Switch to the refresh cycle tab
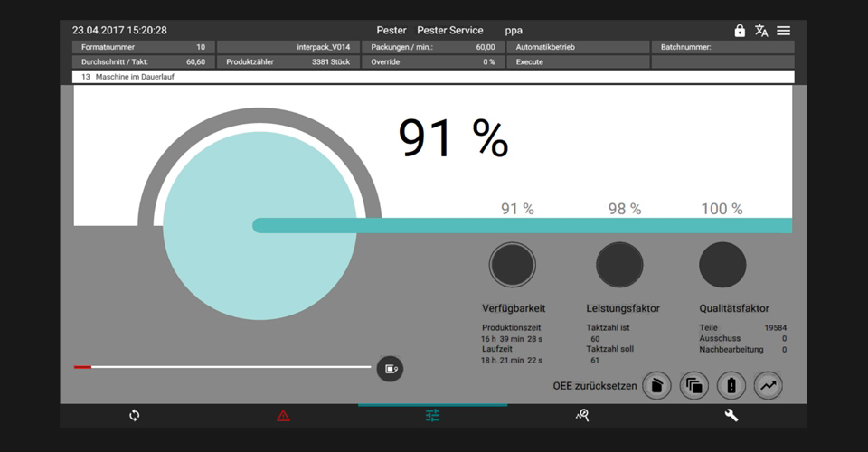The height and width of the screenshot is (452, 868). (134, 416)
